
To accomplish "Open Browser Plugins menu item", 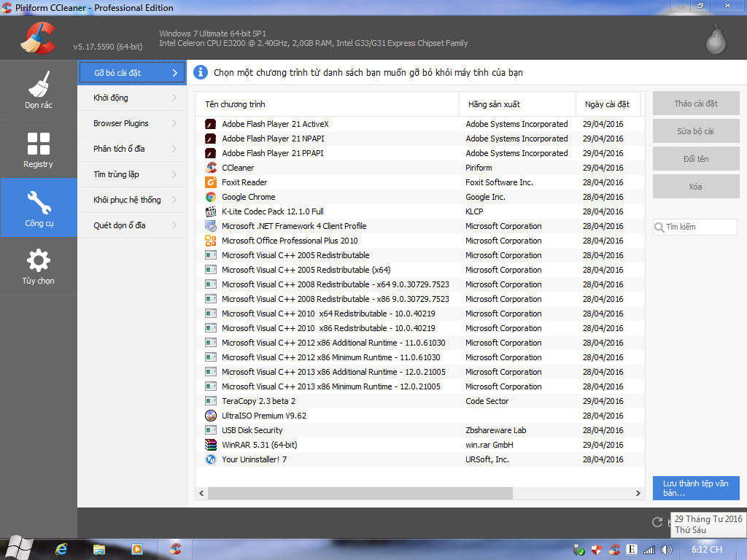I will 132,123.
